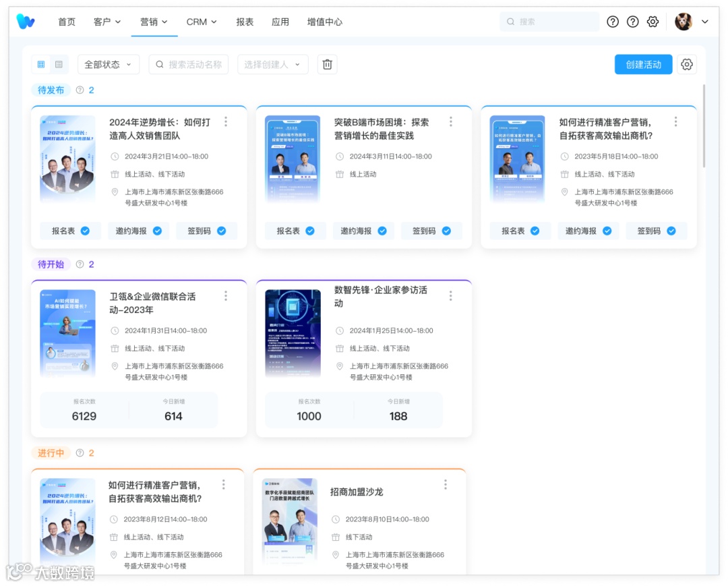The height and width of the screenshot is (586, 728).
Task: Expand the 选择创建人 dropdown
Action: click(x=272, y=65)
